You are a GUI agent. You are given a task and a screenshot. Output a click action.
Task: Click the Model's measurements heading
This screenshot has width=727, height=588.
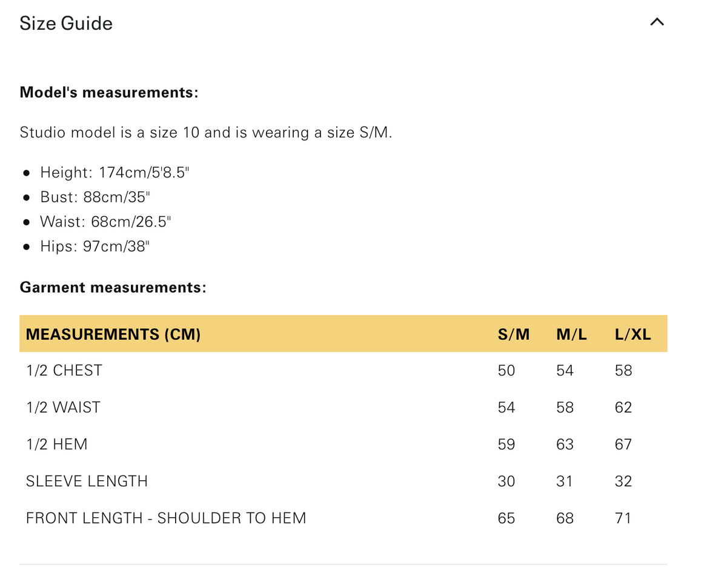click(109, 93)
